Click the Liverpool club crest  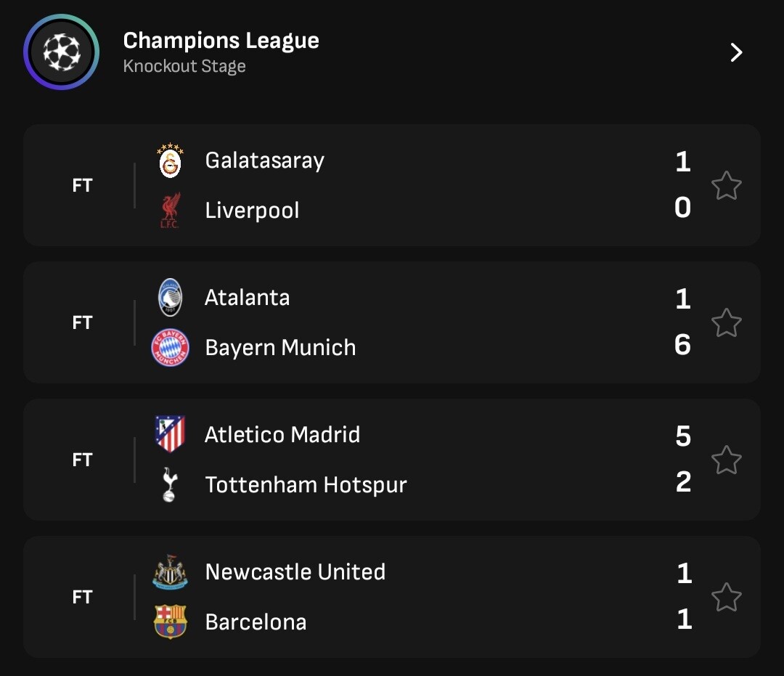(x=170, y=210)
